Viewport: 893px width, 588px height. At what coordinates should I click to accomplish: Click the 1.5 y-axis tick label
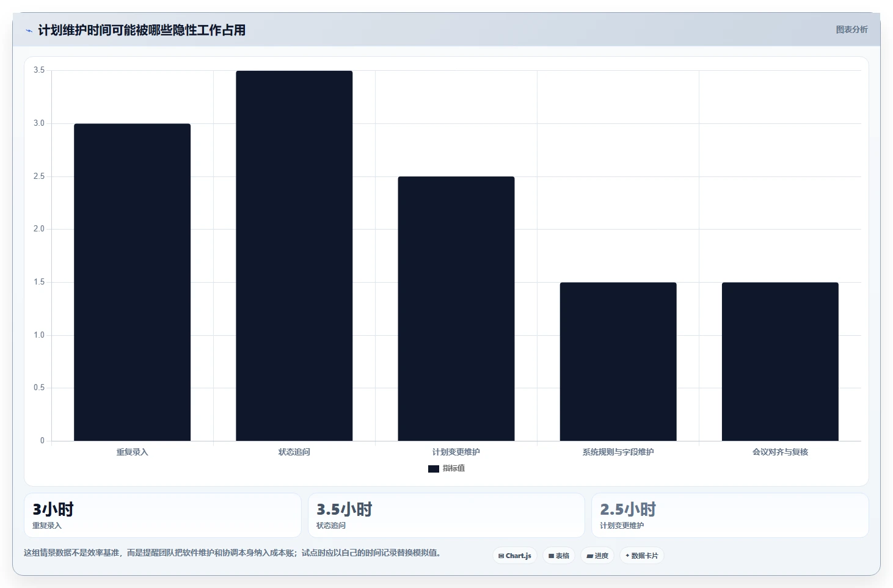[39, 282]
